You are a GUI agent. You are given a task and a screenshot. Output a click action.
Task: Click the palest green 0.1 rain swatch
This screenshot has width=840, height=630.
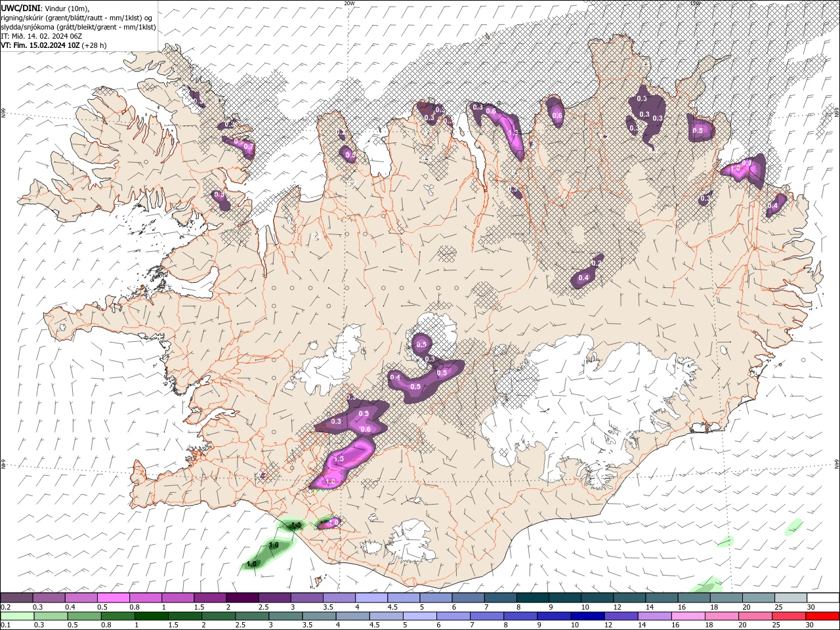[18, 616]
